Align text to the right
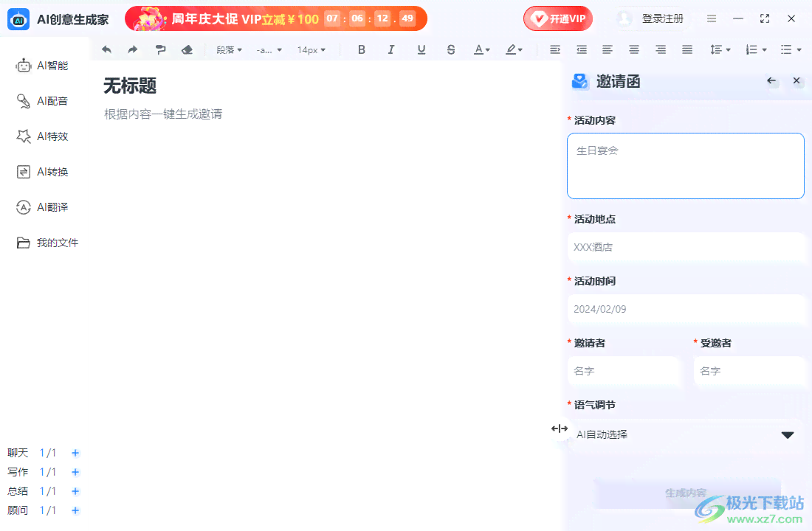This screenshot has width=812, height=531. pos(661,49)
